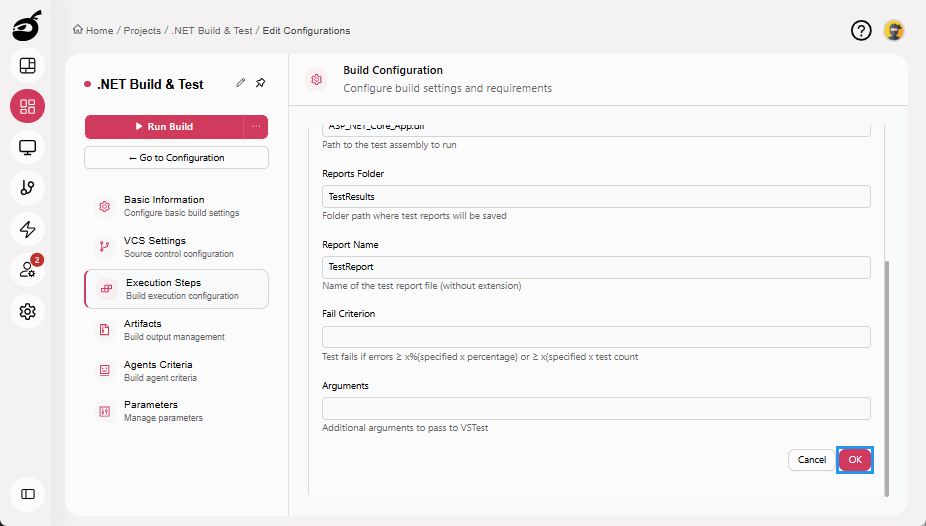
Task: Click the Basic Information gear icon
Action: coord(105,206)
